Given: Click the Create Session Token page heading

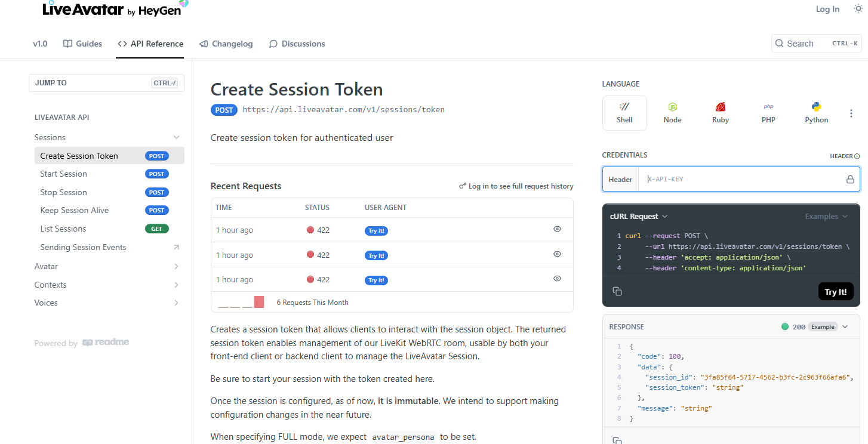Looking at the screenshot, I should coord(297,90).
